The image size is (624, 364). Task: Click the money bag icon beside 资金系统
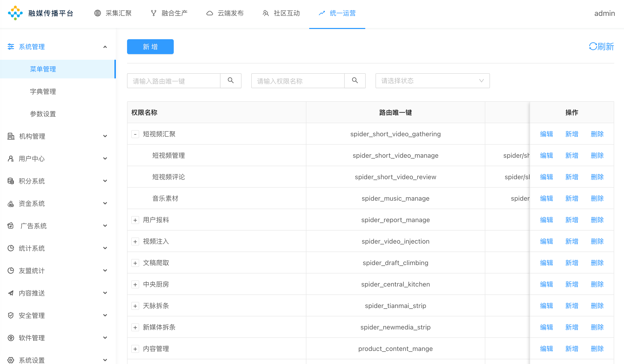[x=11, y=204]
